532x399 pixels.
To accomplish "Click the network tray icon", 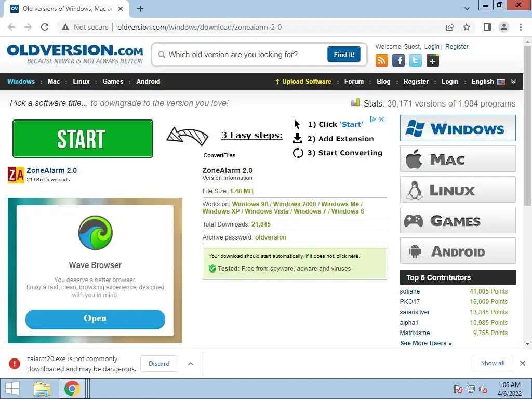I will click(x=471, y=389).
